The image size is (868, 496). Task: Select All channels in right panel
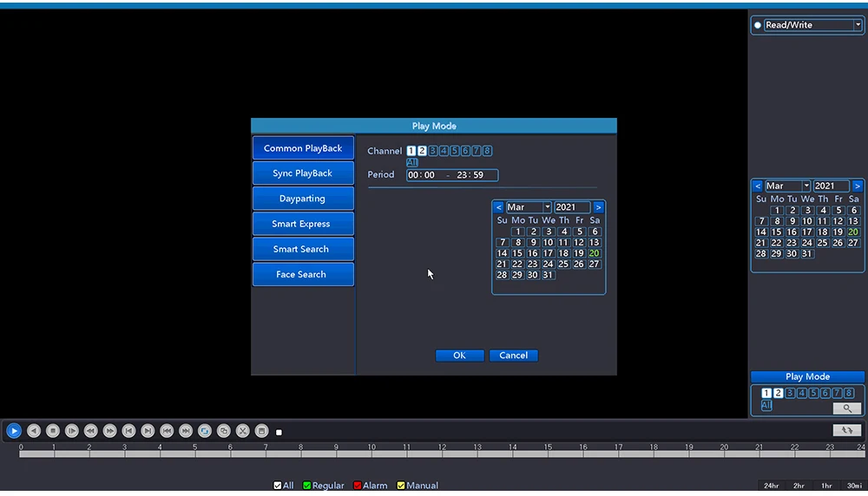[x=766, y=405]
